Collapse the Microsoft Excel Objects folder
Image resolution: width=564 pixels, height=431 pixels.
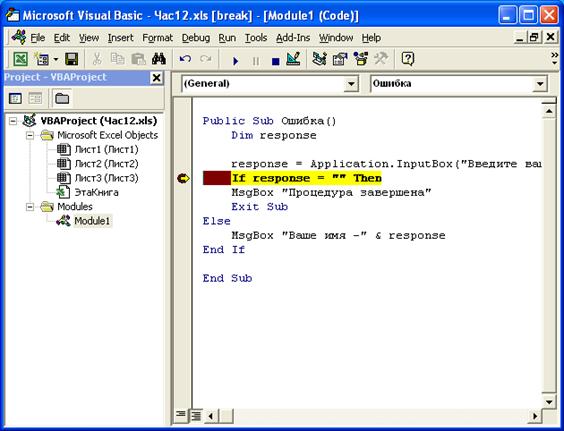click(30, 135)
